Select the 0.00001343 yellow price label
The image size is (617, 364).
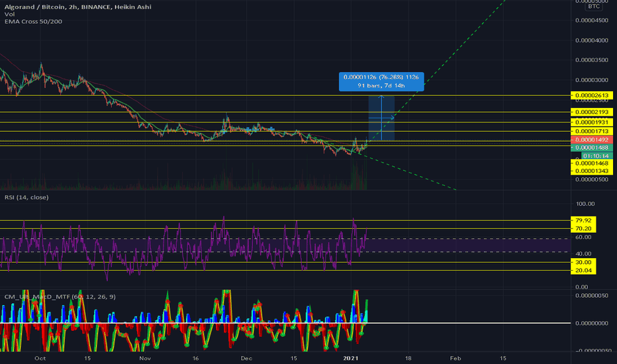[x=592, y=171]
